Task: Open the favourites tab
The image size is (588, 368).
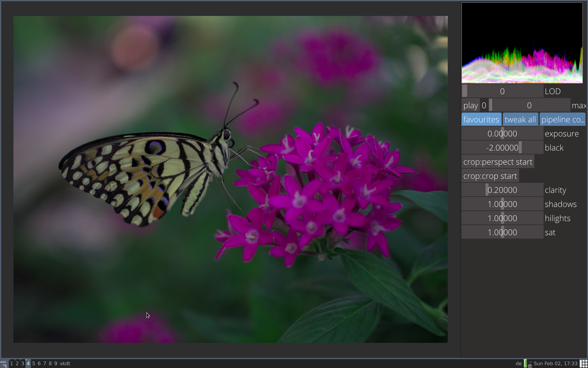Action: [x=481, y=120]
